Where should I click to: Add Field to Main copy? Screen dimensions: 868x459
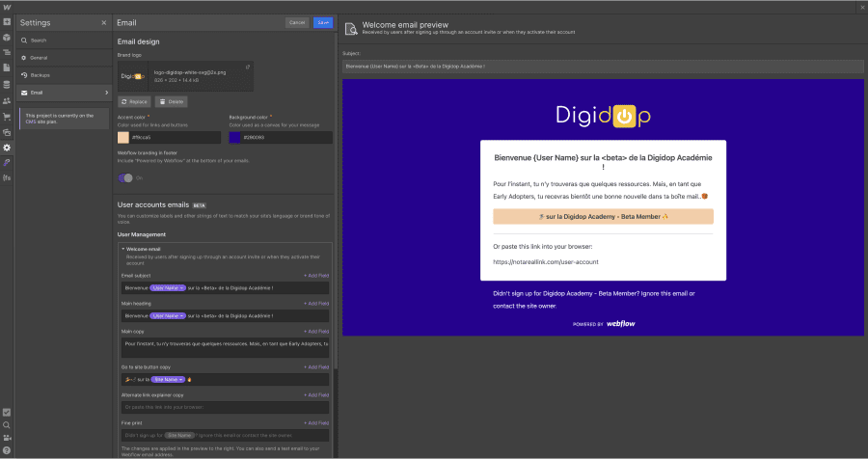(x=316, y=332)
